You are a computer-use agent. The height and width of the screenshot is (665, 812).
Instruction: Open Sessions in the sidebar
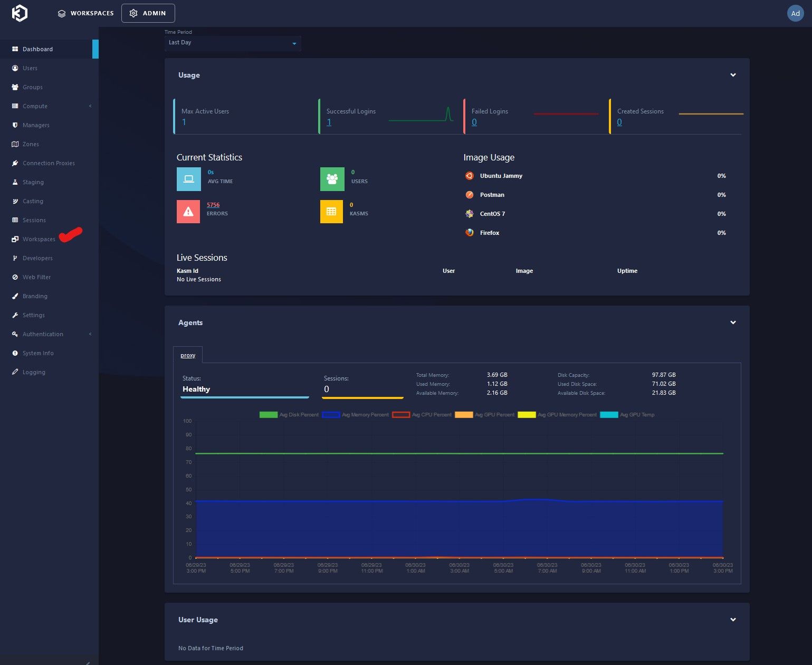(34, 220)
